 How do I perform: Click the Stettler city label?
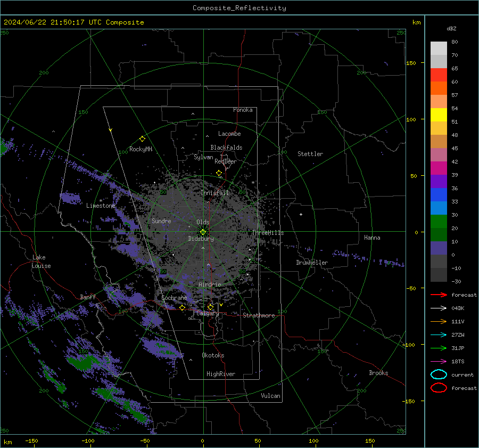(x=310, y=154)
